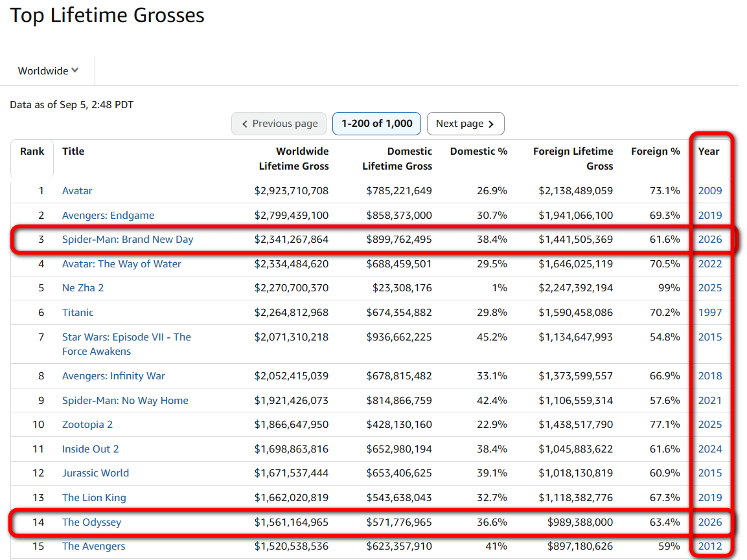
Task: Select the Data as of Sep 5 text
Action: 71,105
